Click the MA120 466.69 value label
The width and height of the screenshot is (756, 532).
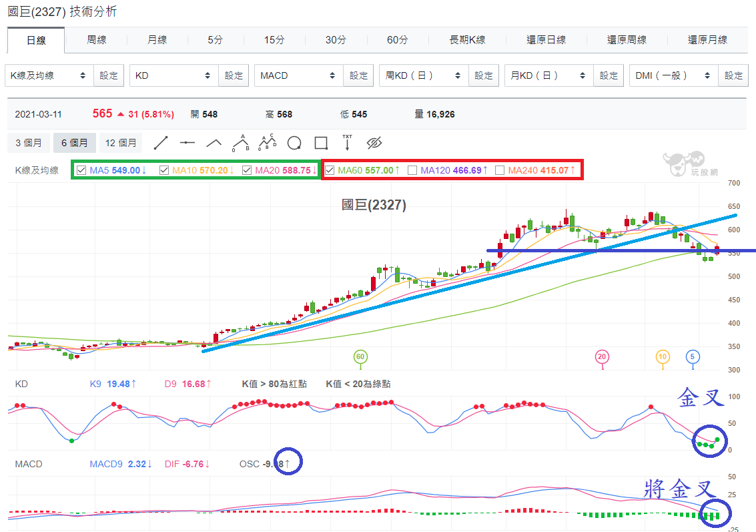click(454, 170)
